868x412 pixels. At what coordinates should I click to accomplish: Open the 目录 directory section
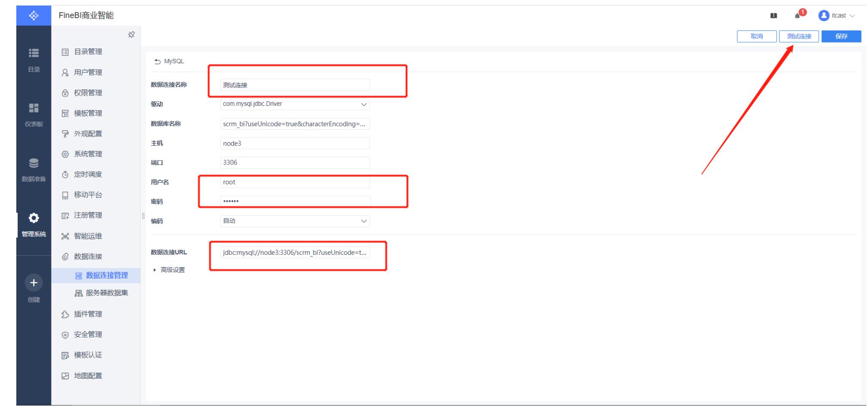pyautogui.click(x=34, y=60)
